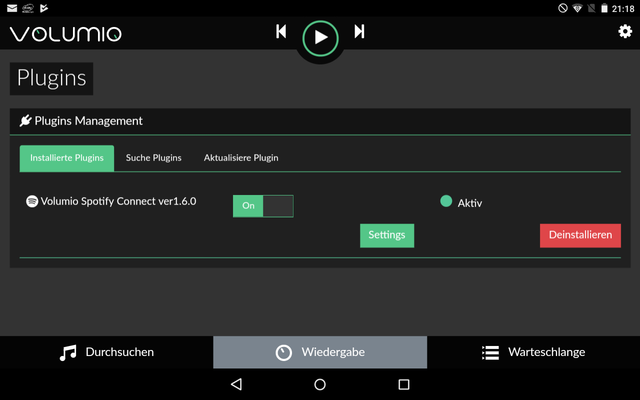The width and height of the screenshot is (640, 400).
Task: Tap the Android home button
Action: click(320, 384)
